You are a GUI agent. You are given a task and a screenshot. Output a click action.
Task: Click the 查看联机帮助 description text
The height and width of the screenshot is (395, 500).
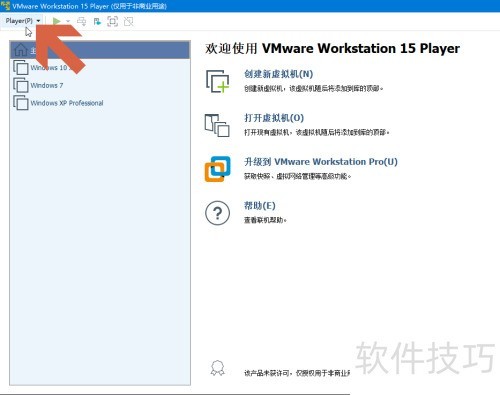click(x=265, y=220)
